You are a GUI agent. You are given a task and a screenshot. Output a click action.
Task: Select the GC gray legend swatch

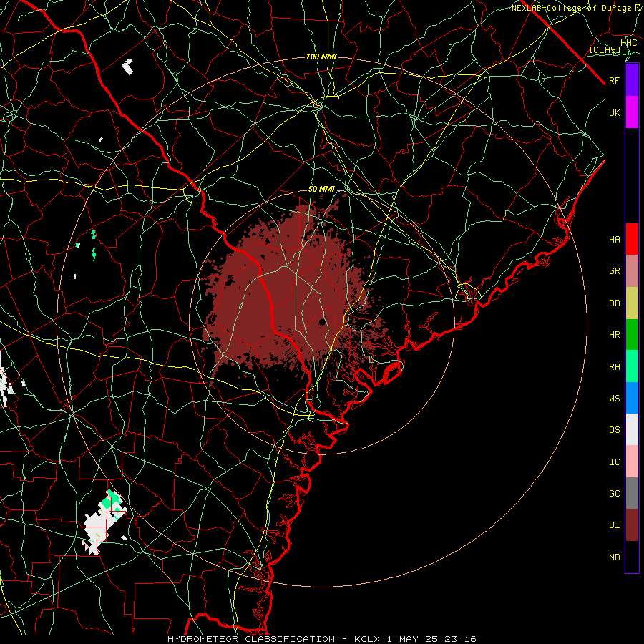pyautogui.click(x=632, y=493)
